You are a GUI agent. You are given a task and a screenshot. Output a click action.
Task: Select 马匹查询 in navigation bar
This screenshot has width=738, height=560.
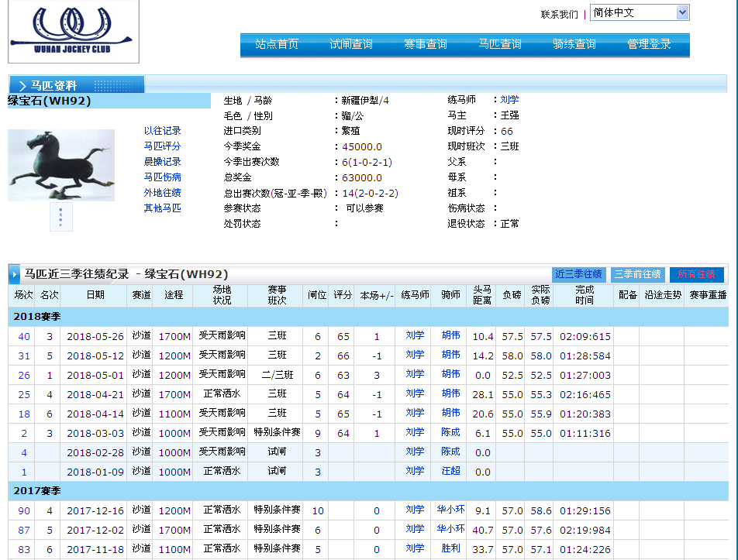[500, 45]
